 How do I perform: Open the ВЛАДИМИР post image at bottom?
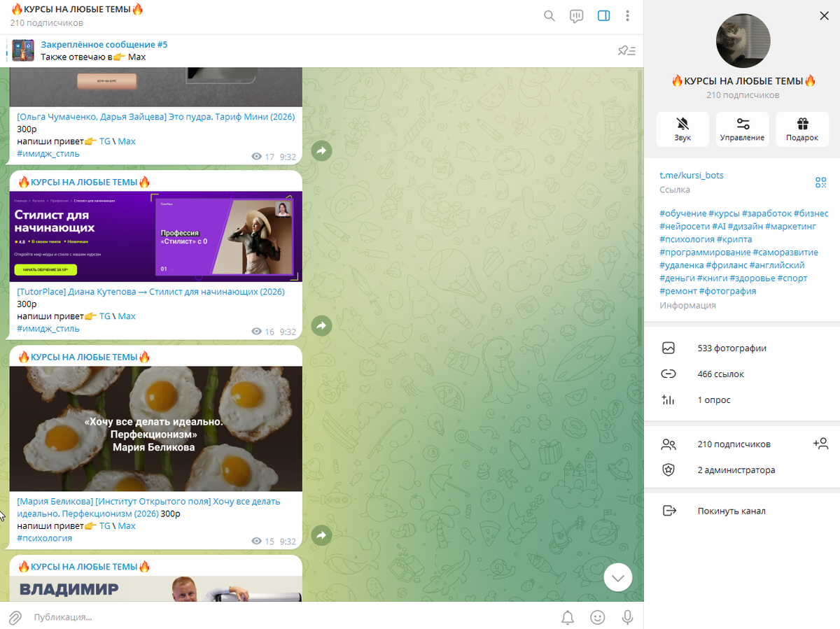pos(156,589)
